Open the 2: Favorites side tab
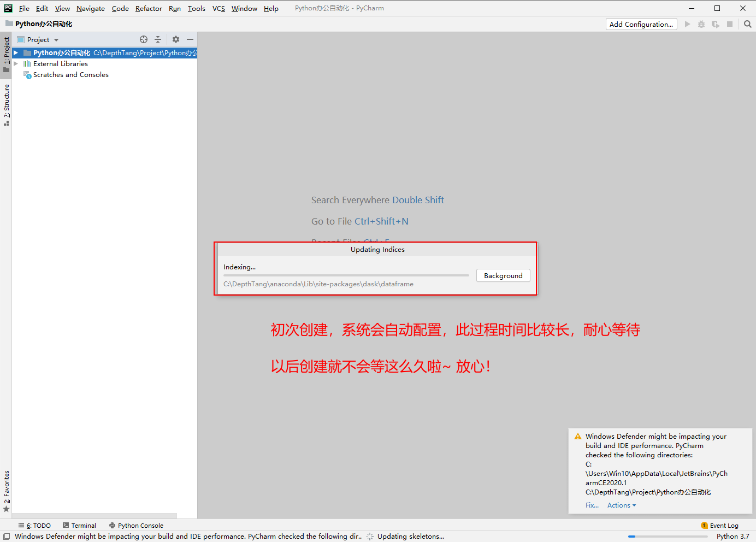The width and height of the screenshot is (756, 542). (x=7, y=491)
